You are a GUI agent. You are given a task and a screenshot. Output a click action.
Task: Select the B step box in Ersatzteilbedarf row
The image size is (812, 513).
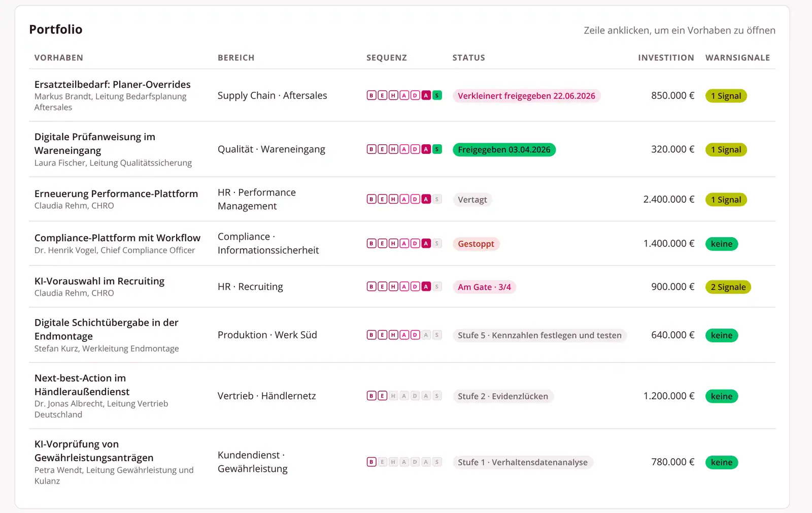click(371, 95)
